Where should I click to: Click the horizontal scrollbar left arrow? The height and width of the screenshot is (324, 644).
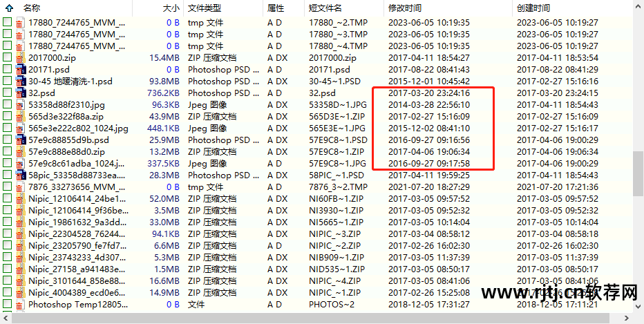coord(6,318)
